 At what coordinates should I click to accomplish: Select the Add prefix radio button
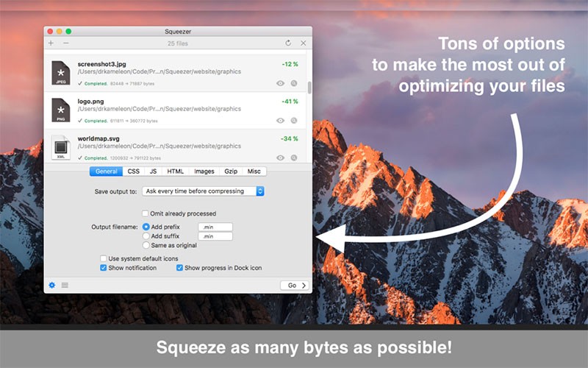pyautogui.click(x=146, y=227)
